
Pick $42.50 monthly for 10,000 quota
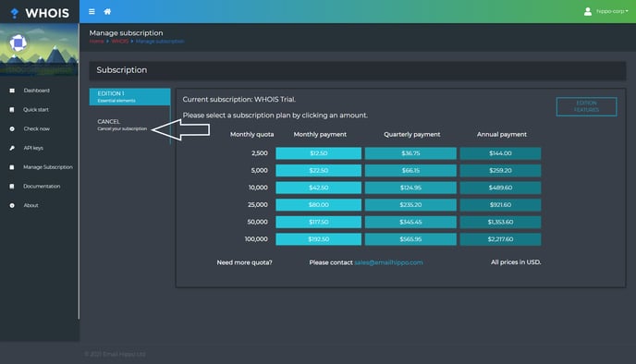(318, 188)
